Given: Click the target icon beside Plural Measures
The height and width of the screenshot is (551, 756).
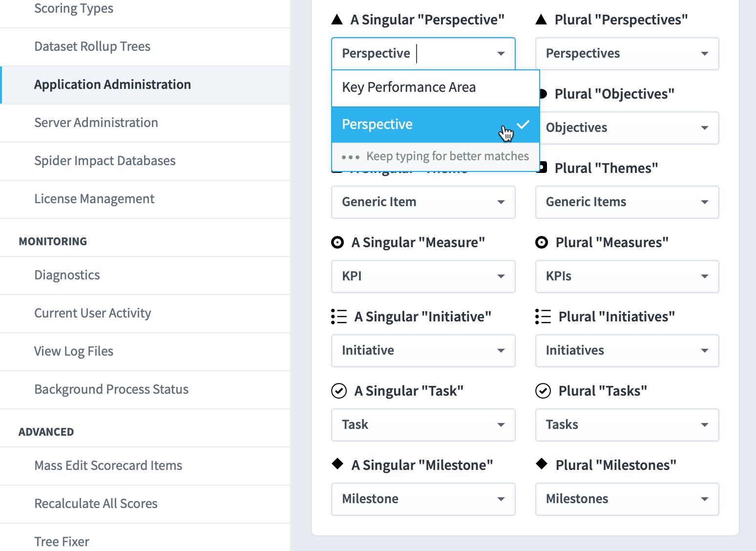Looking at the screenshot, I should [542, 242].
